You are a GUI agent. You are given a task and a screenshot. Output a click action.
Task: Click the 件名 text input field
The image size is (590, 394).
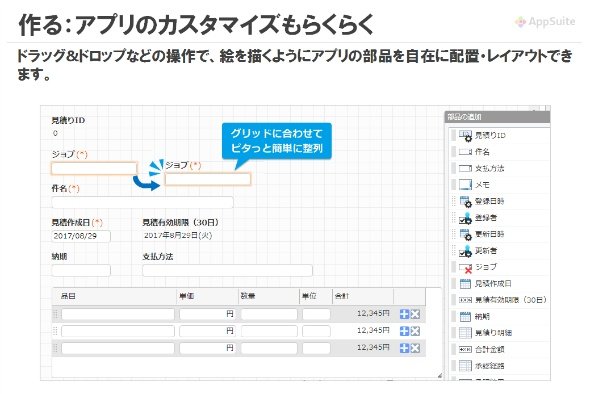(142, 202)
